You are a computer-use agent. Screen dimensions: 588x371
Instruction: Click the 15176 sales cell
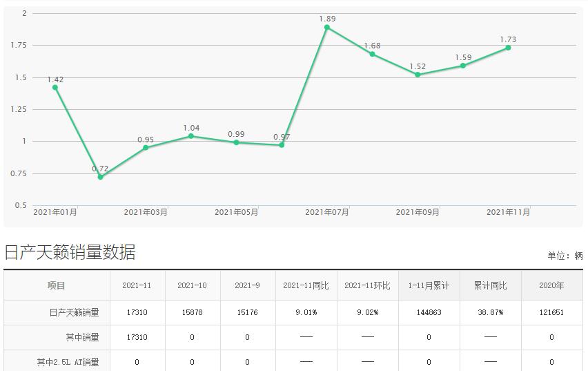247,312
